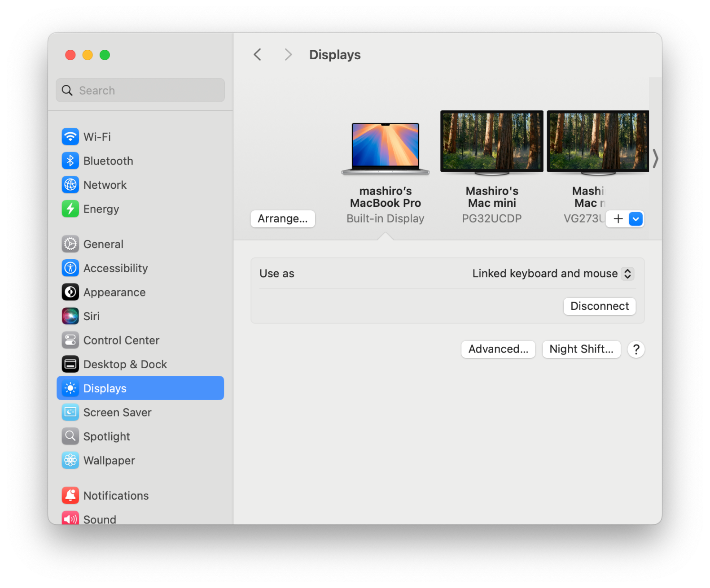Open the General gear icon
This screenshot has height=588, width=710.
pos(70,244)
